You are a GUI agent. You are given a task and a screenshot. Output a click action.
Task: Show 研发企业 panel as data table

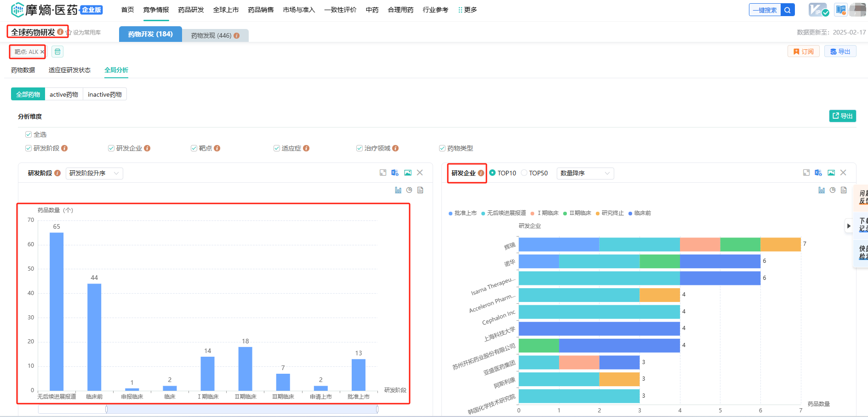(x=844, y=190)
